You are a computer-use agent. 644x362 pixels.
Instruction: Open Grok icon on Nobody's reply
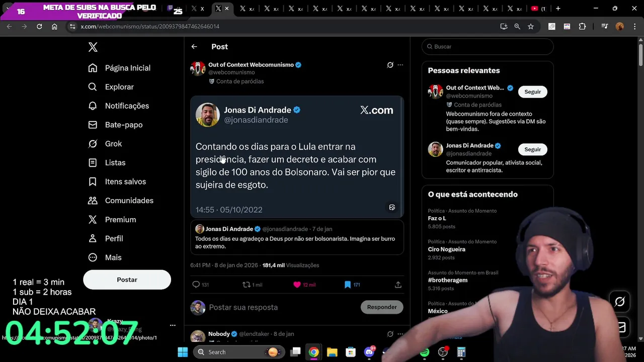point(390,334)
